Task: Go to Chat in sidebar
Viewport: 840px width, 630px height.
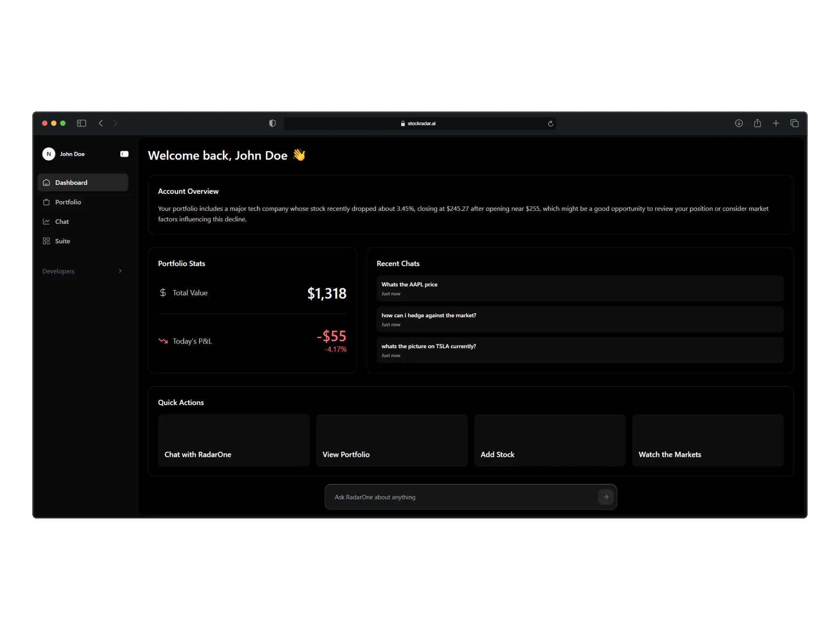Action: [x=62, y=222]
